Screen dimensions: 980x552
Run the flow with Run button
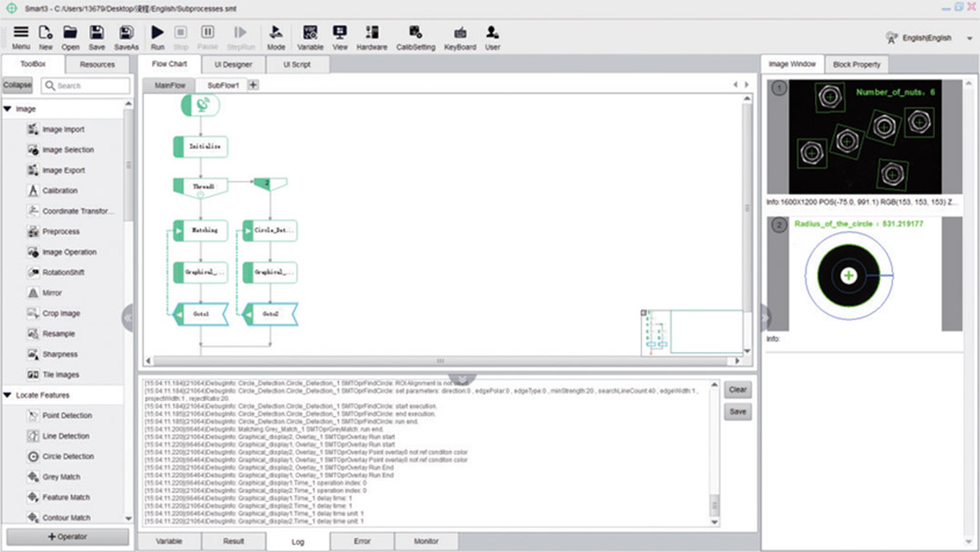click(x=158, y=37)
